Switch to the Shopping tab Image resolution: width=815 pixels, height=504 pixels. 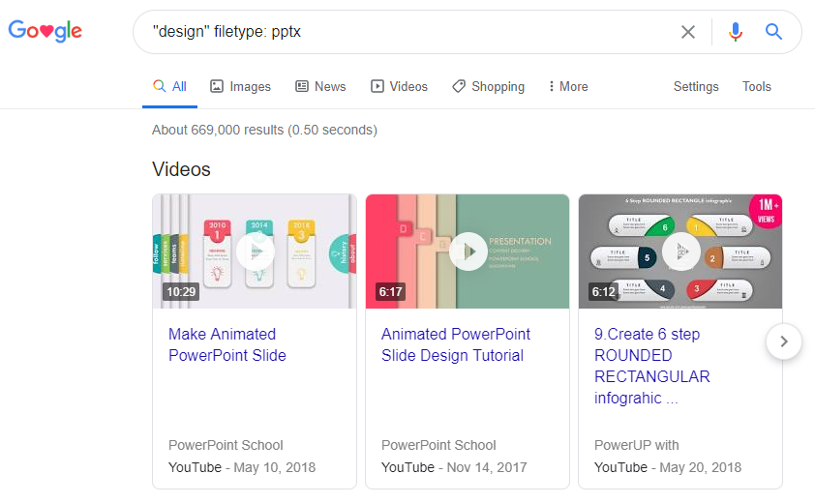(x=488, y=86)
